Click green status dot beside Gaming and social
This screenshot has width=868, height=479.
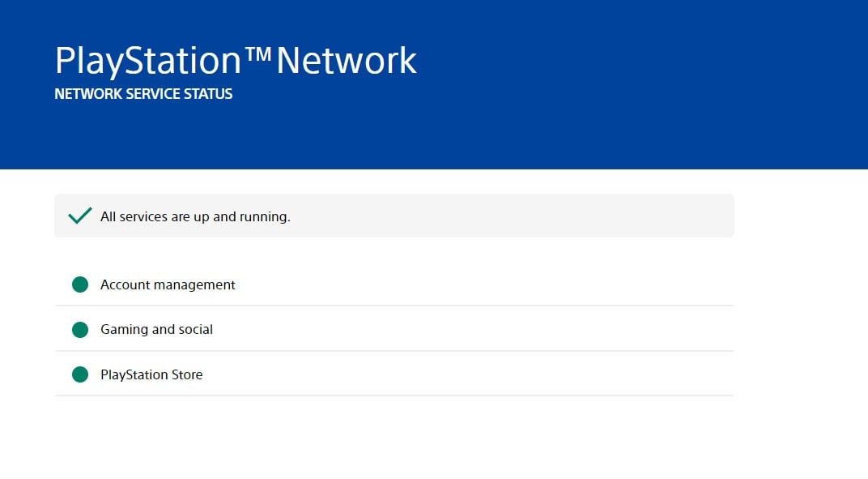(79, 330)
